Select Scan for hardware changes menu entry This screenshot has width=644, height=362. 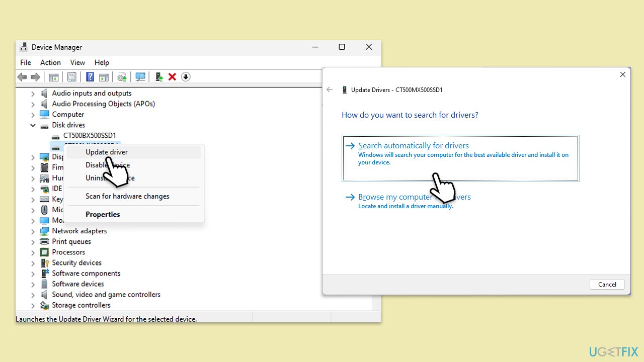[127, 196]
